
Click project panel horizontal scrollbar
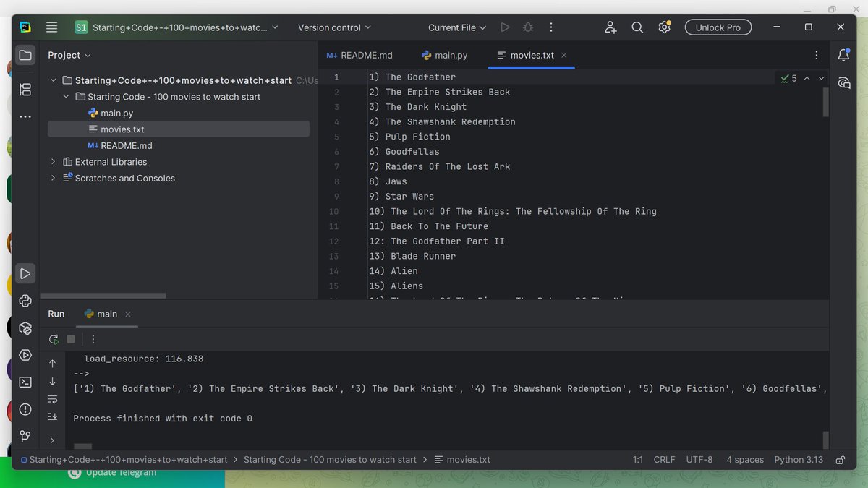coord(103,296)
